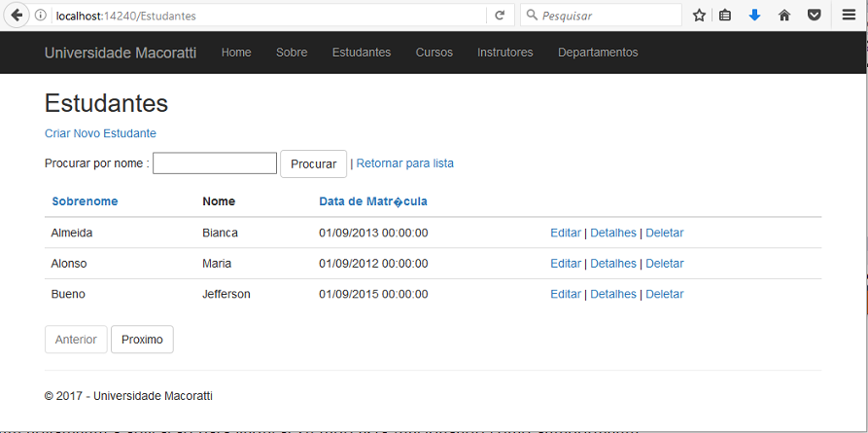This screenshot has height=433, width=868.
Task: Go to Estudantes in the navbar
Action: click(x=362, y=53)
